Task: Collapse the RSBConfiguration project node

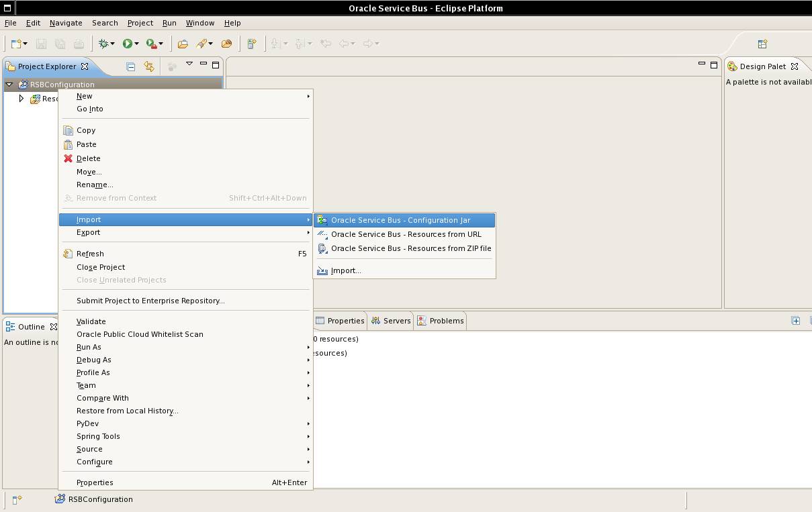Action: click(x=9, y=85)
